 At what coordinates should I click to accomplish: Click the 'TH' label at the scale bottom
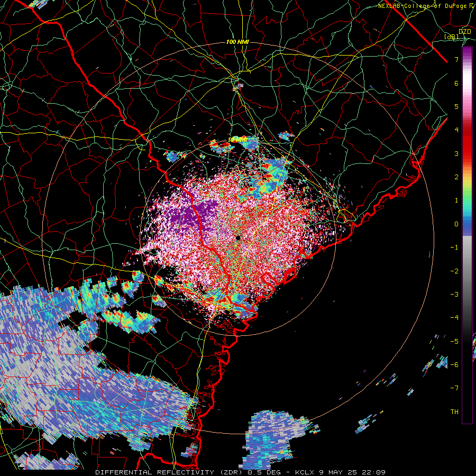point(454,411)
